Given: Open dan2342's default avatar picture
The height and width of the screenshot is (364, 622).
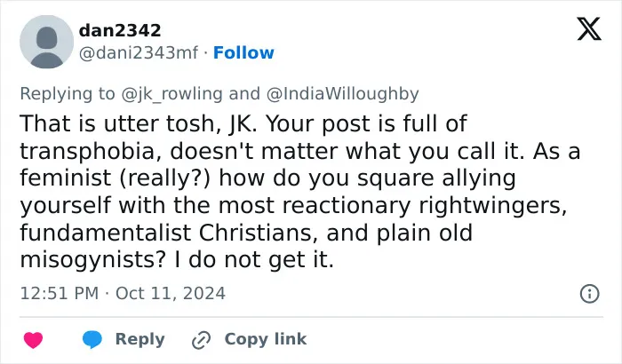Looking at the screenshot, I should pyautogui.click(x=47, y=42).
